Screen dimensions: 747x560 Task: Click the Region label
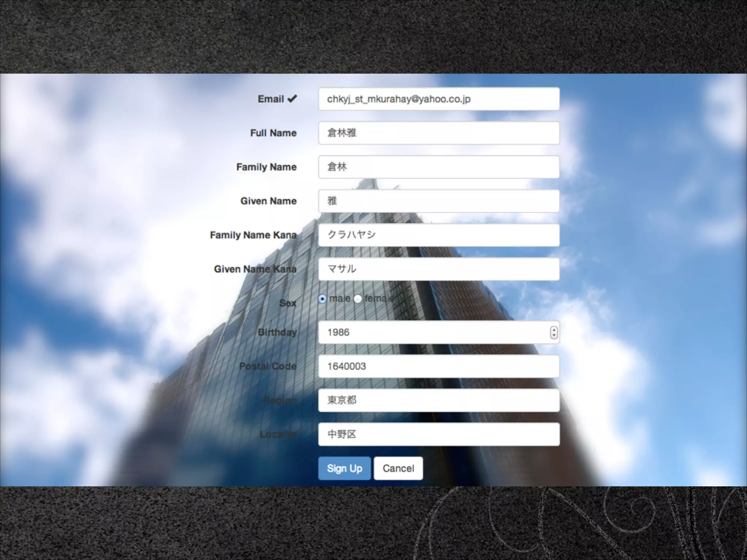280,401
